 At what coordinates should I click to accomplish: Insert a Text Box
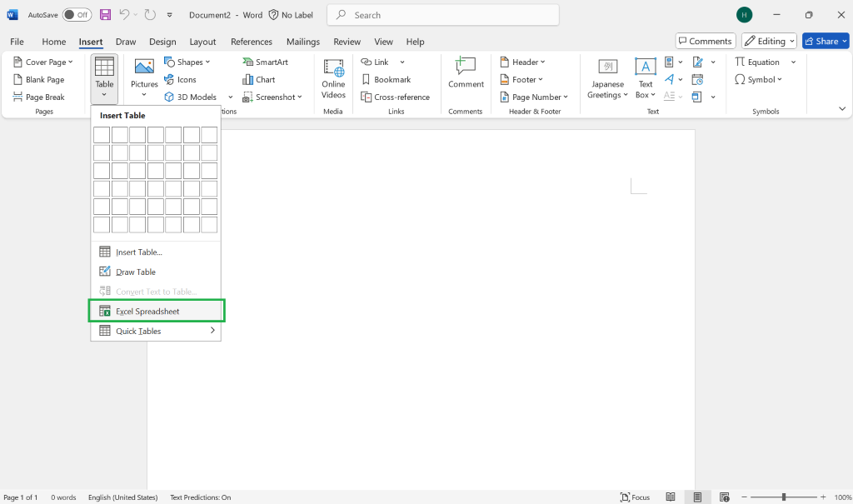(x=646, y=78)
